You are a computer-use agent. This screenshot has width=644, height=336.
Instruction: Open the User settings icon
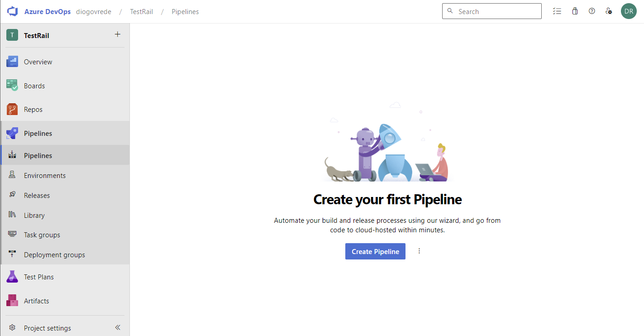tap(609, 11)
